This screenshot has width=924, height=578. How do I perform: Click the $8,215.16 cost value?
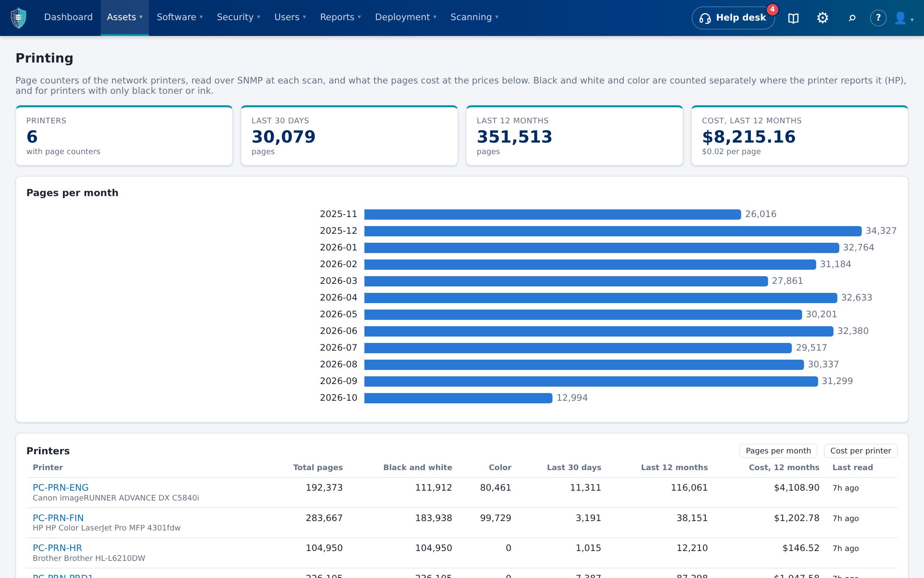point(749,137)
